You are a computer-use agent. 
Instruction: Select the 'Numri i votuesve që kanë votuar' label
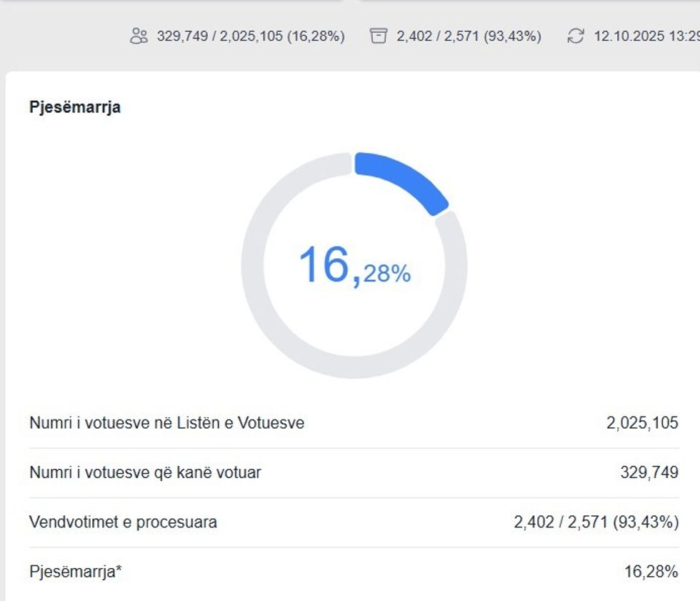click(145, 473)
